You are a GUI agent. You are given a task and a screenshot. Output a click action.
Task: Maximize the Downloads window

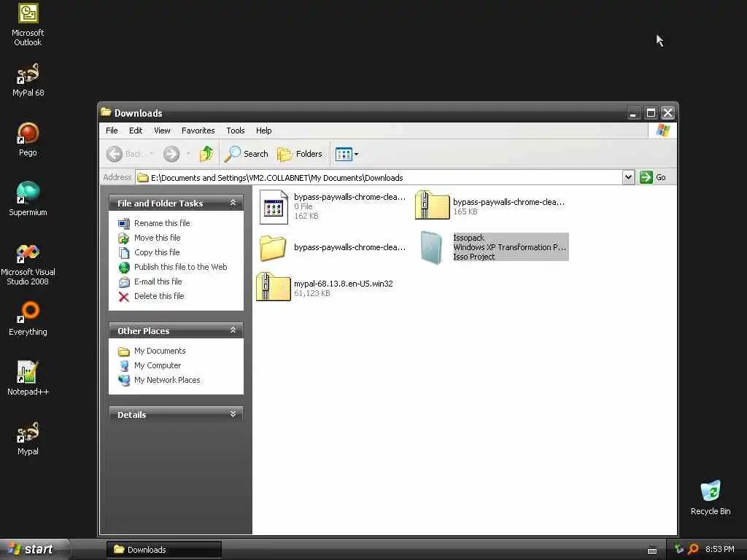pos(651,113)
